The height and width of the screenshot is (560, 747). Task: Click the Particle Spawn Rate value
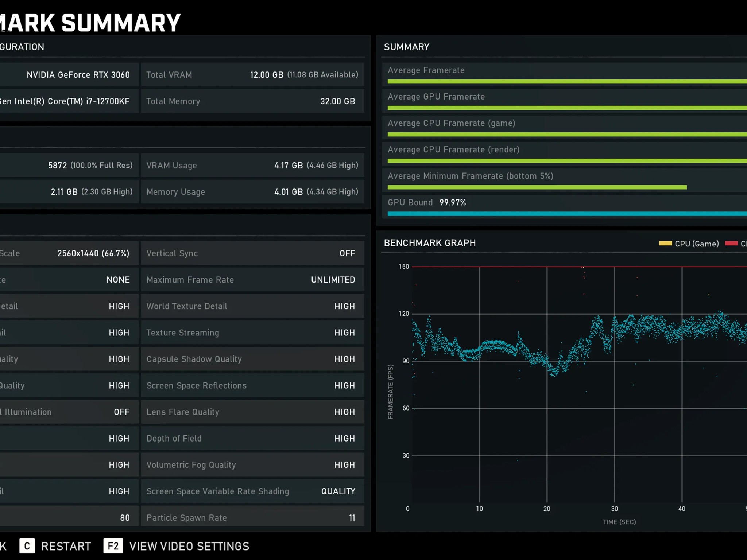click(x=352, y=518)
